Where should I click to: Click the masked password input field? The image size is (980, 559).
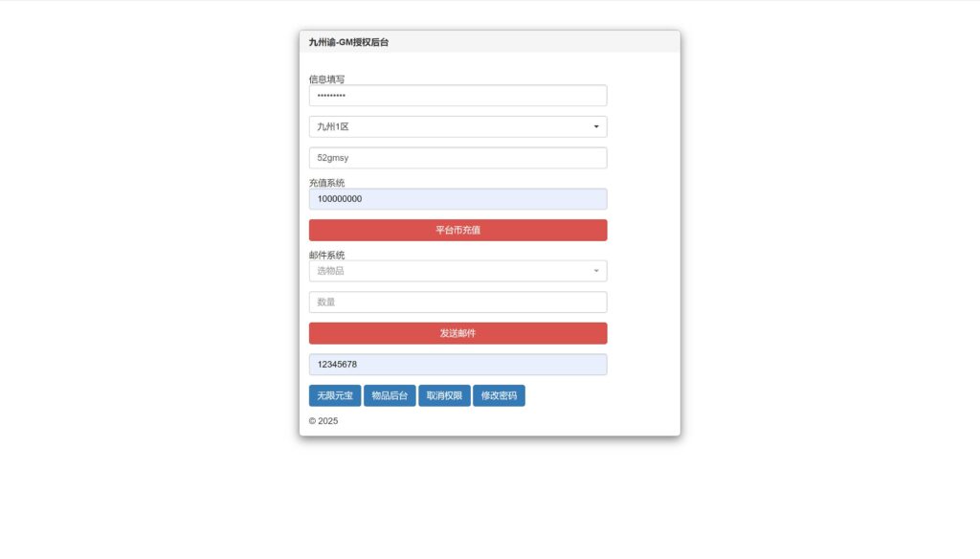tap(457, 95)
